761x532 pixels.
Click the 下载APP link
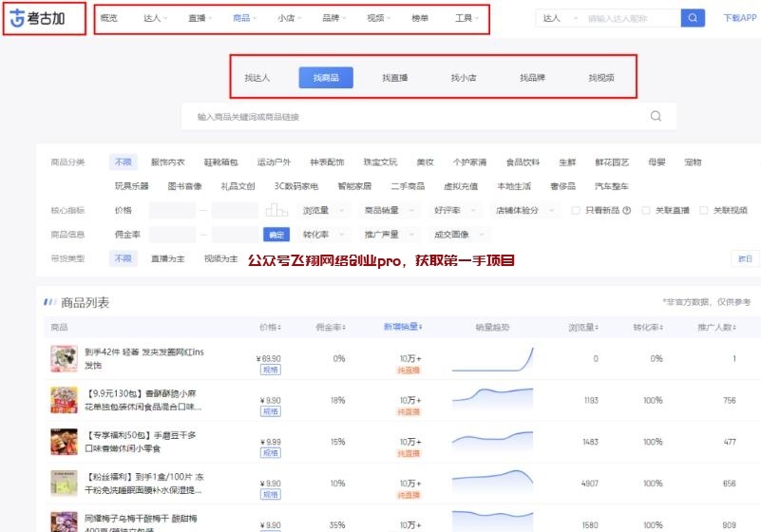740,18
